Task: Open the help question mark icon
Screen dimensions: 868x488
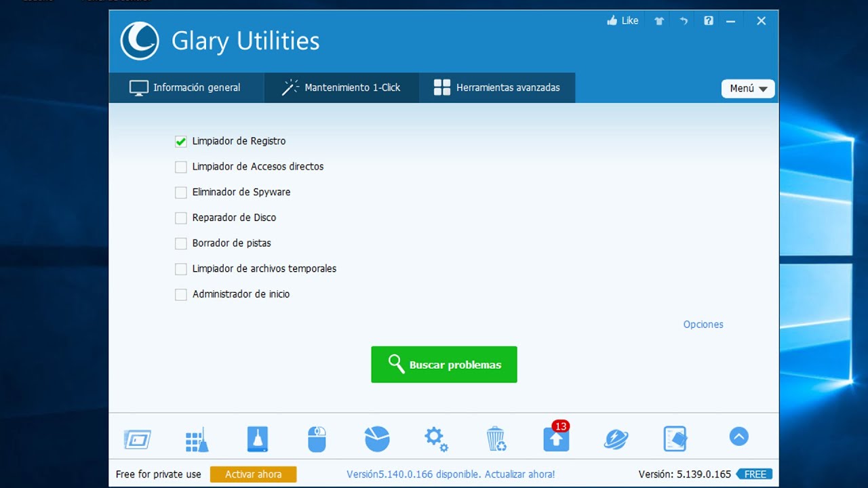Action: coord(709,21)
